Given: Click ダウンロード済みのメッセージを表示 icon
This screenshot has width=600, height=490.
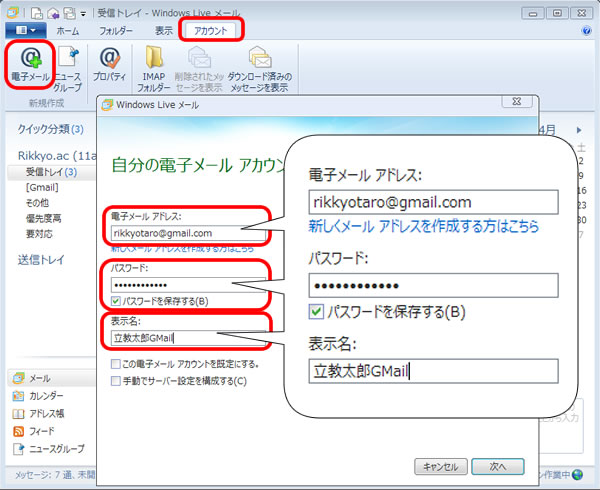Looking at the screenshot, I should coord(259,69).
